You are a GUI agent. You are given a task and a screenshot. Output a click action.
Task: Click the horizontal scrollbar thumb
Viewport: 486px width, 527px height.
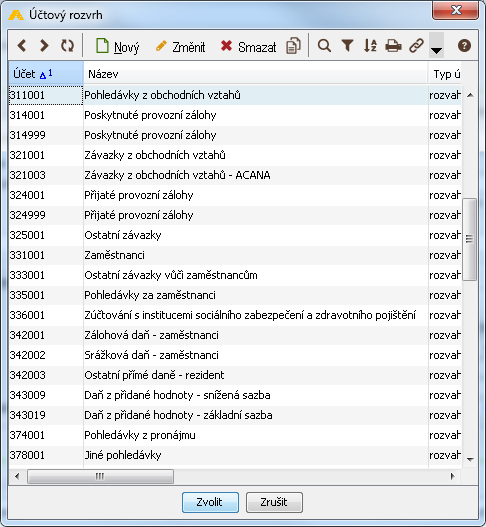click(x=100, y=476)
